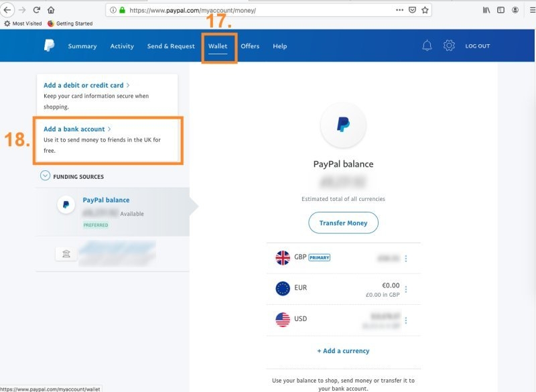Click the browser back arrow button
The image size is (536, 392).
point(7,10)
